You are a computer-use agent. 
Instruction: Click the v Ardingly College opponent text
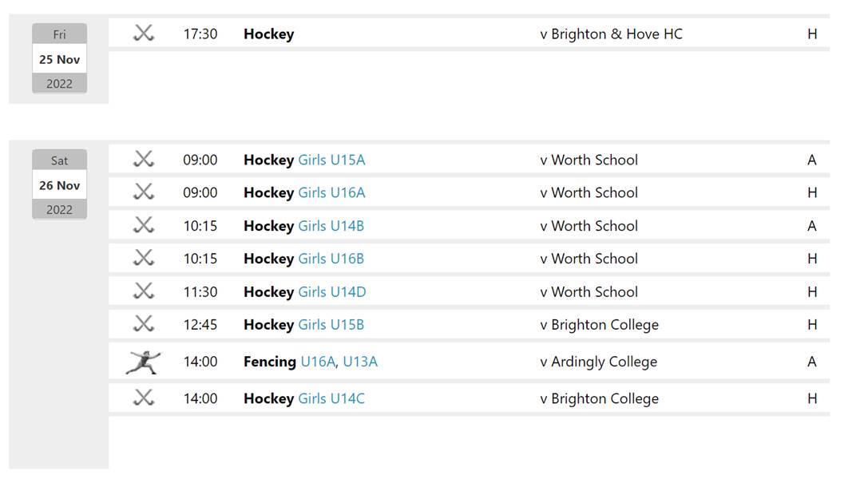click(598, 362)
